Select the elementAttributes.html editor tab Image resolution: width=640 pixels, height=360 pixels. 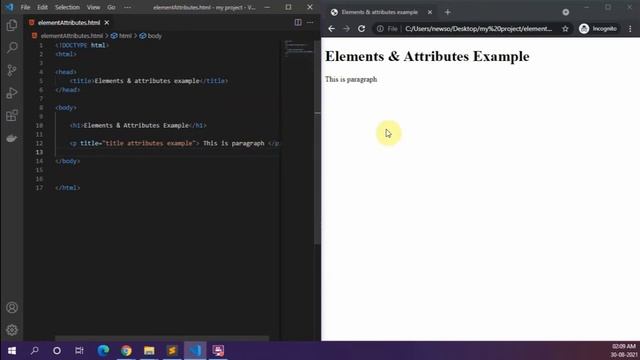69,22
